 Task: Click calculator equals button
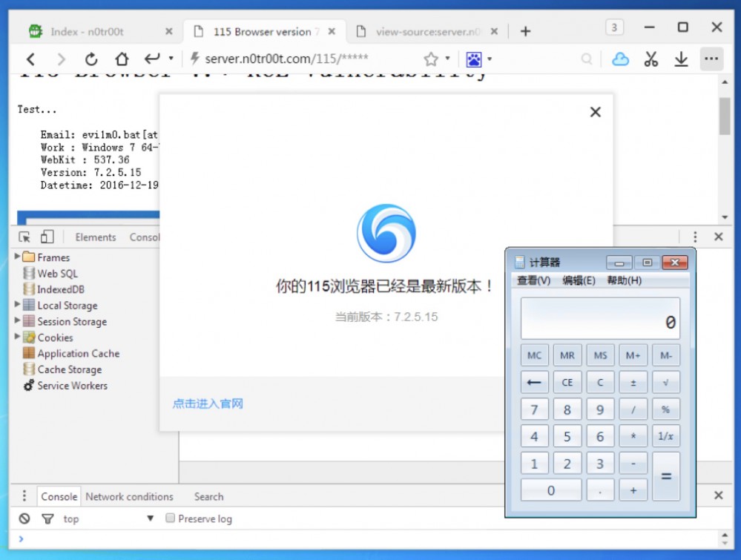[x=666, y=476]
